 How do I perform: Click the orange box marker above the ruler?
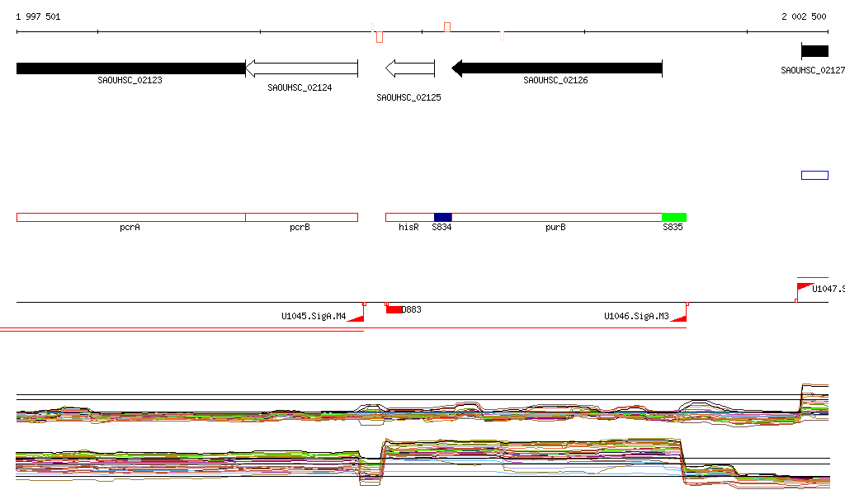[x=447, y=27]
